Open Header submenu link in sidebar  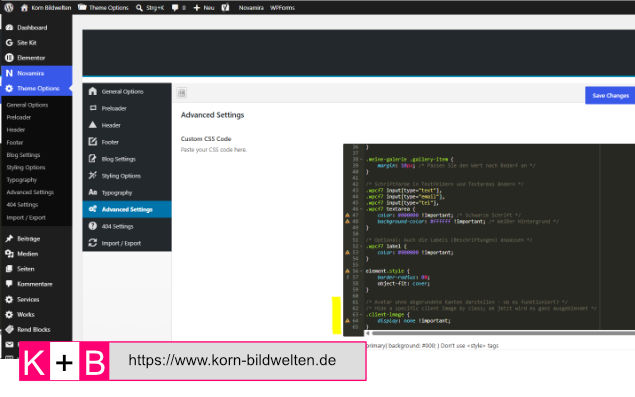(x=16, y=130)
